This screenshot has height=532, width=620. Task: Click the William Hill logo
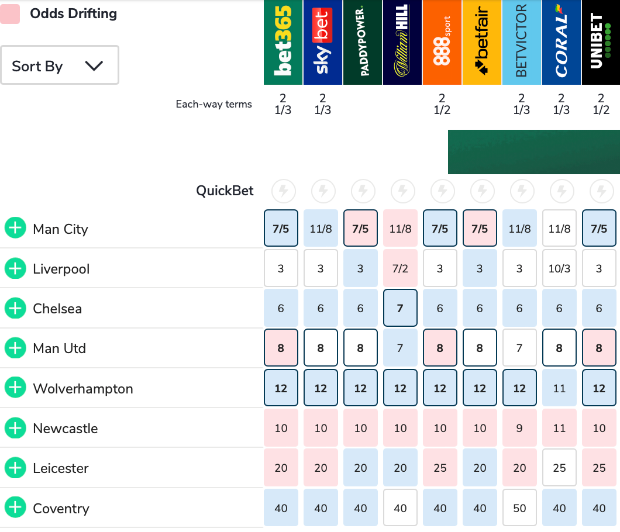coord(402,42)
